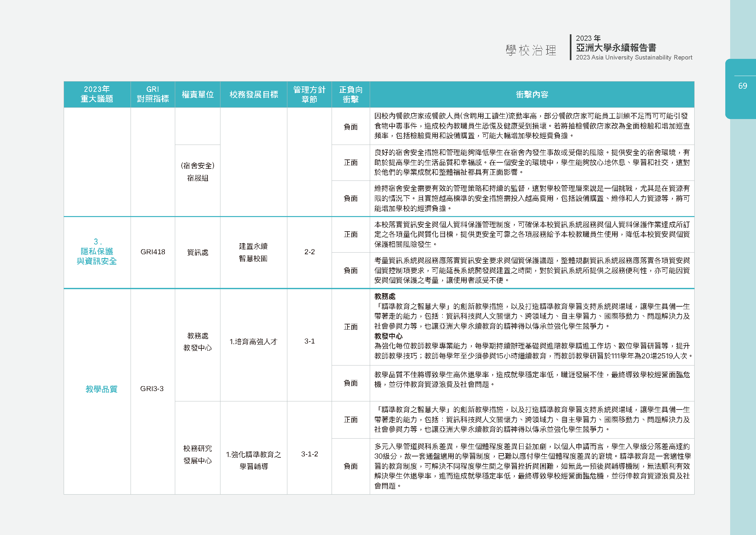Click the paragraph starting 多元入學管道與科系差異
Image resolution: width=756 pixels, height=535 pixels.
532,466
